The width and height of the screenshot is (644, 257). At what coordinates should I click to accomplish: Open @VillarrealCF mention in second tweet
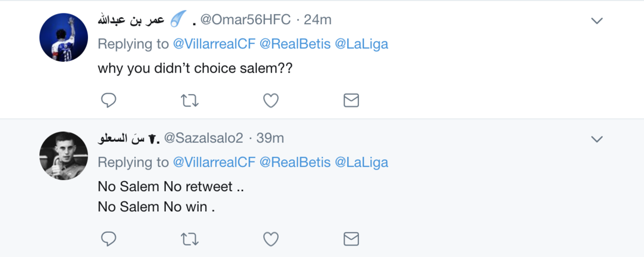[x=214, y=162]
